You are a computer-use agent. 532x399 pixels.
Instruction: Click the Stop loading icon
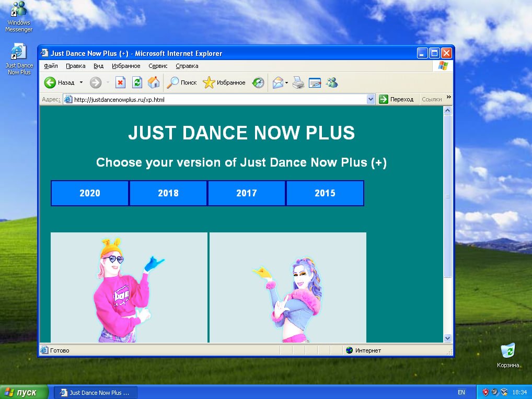click(120, 83)
